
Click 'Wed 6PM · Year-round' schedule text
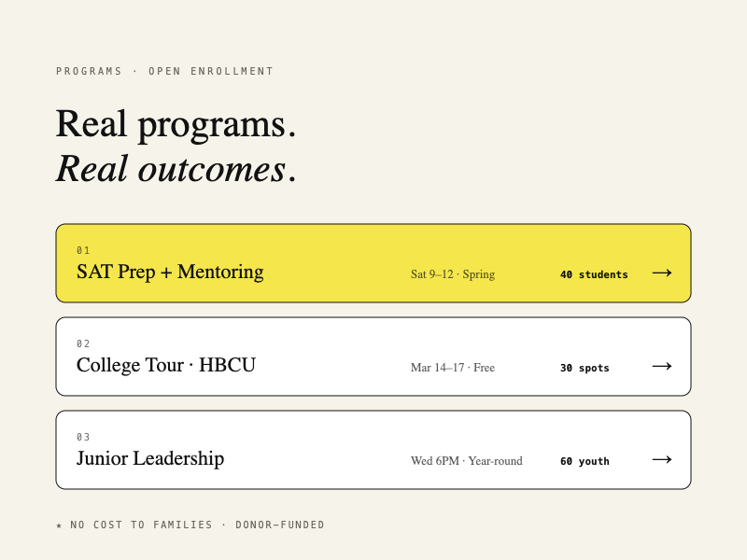click(x=467, y=461)
